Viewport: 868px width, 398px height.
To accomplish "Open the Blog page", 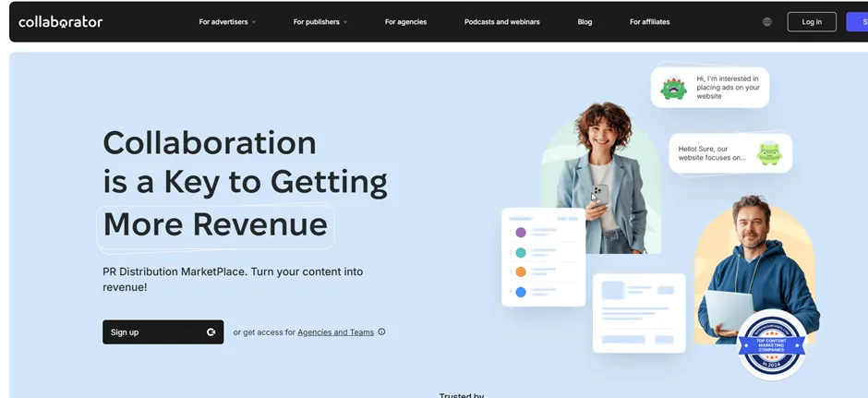I will (585, 22).
